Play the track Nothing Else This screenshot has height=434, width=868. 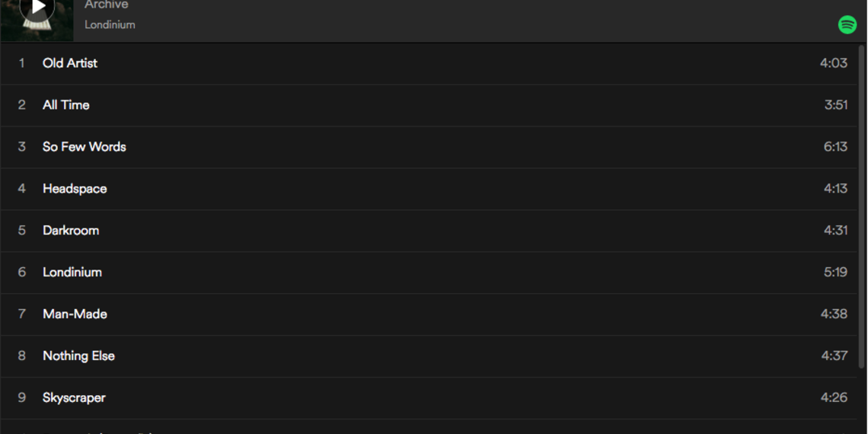tap(78, 356)
